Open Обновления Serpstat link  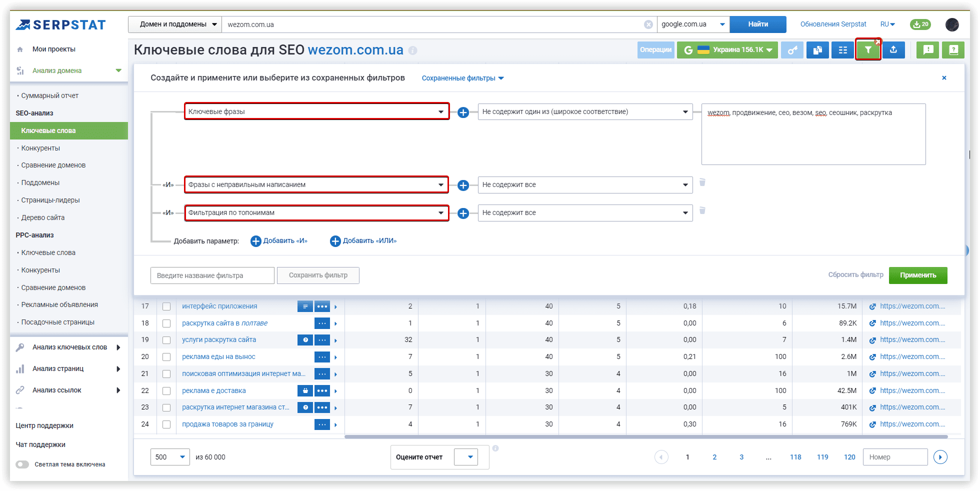coord(833,24)
